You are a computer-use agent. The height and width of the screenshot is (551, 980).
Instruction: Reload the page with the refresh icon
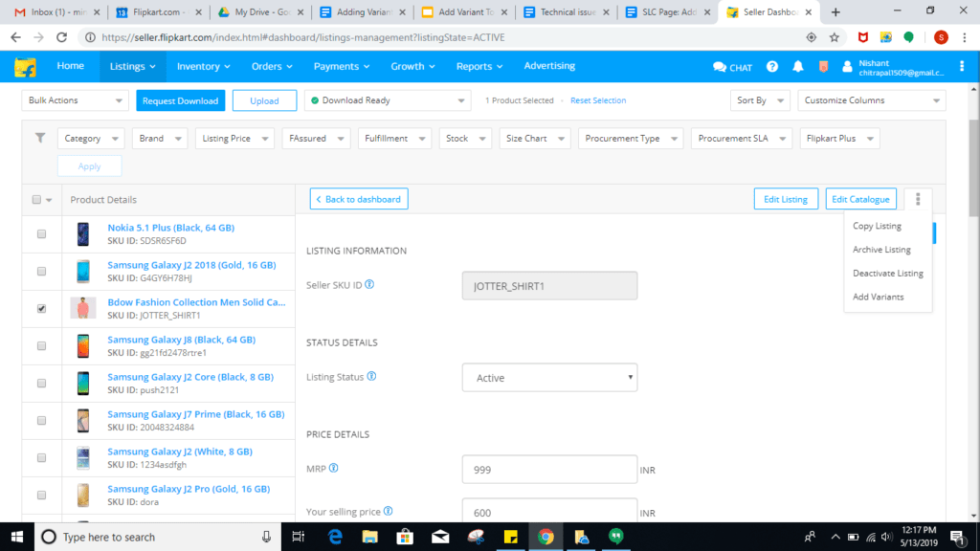[x=61, y=37]
